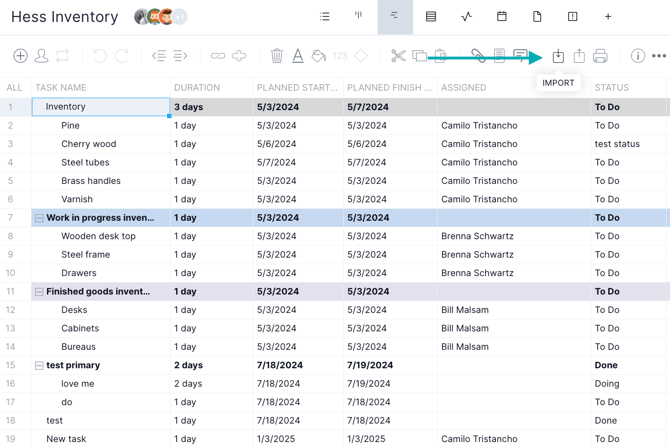The width and height of the screenshot is (670, 447).
Task: Click the Bureaus task name
Action: coord(78,347)
